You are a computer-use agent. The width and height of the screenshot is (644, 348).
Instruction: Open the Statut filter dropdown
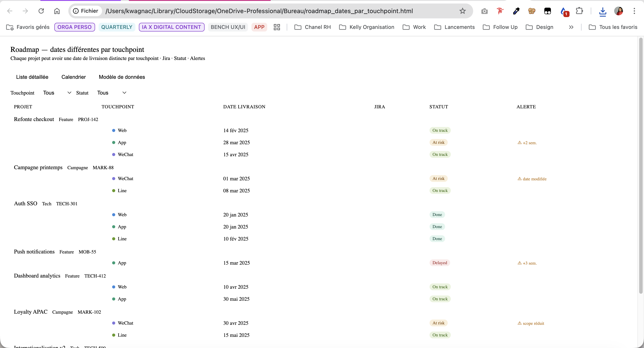(x=111, y=93)
